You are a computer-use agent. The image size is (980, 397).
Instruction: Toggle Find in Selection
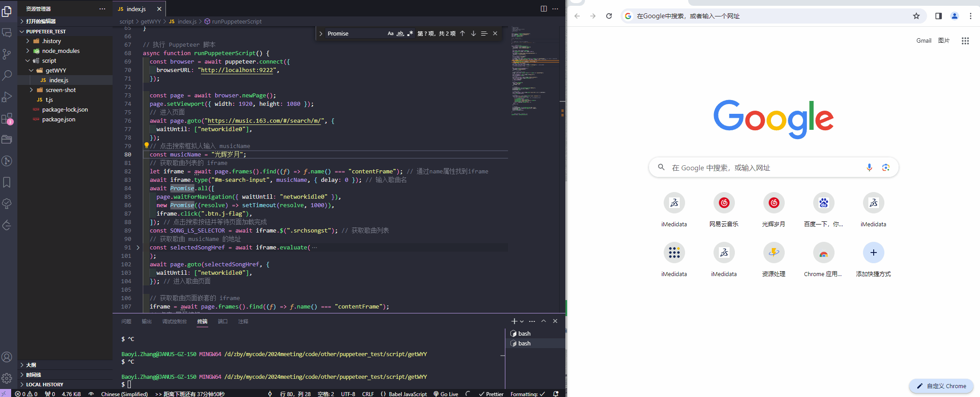coord(484,33)
